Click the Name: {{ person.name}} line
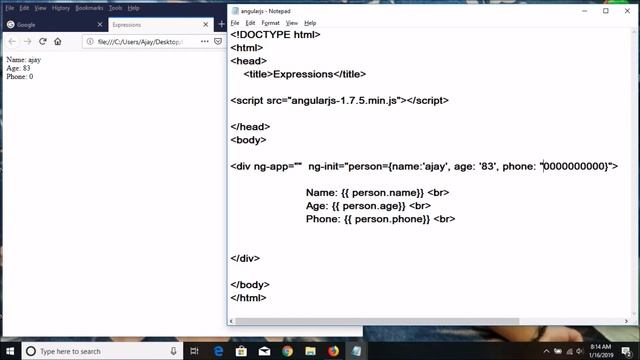640x360 pixels. click(377, 193)
